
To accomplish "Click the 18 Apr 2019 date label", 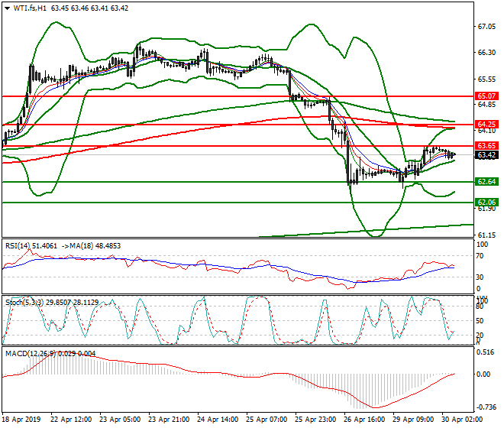I will [x=21, y=420].
